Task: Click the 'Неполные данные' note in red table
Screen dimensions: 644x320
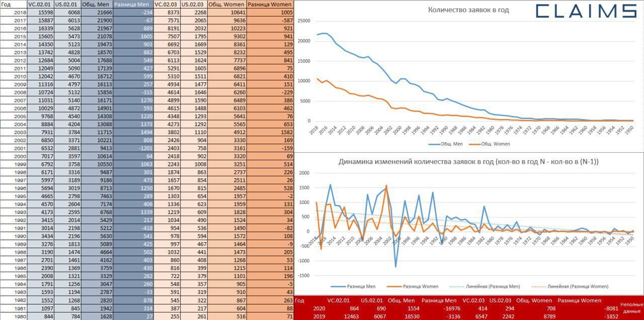Action: pyautogui.click(x=631, y=308)
